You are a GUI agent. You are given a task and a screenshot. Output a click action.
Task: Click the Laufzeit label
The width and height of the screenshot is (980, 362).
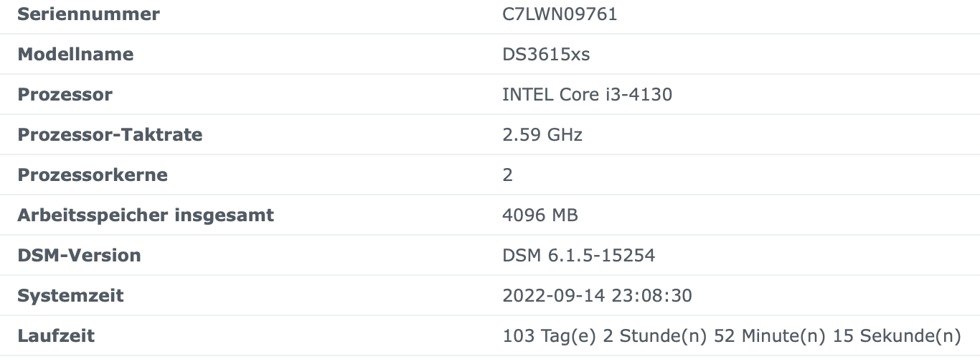pos(56,335)
